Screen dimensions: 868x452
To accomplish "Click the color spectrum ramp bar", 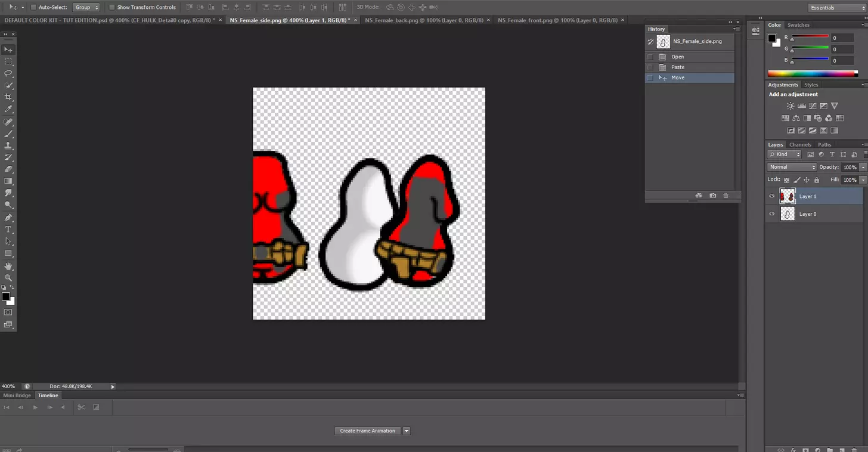I will [812, 74].
